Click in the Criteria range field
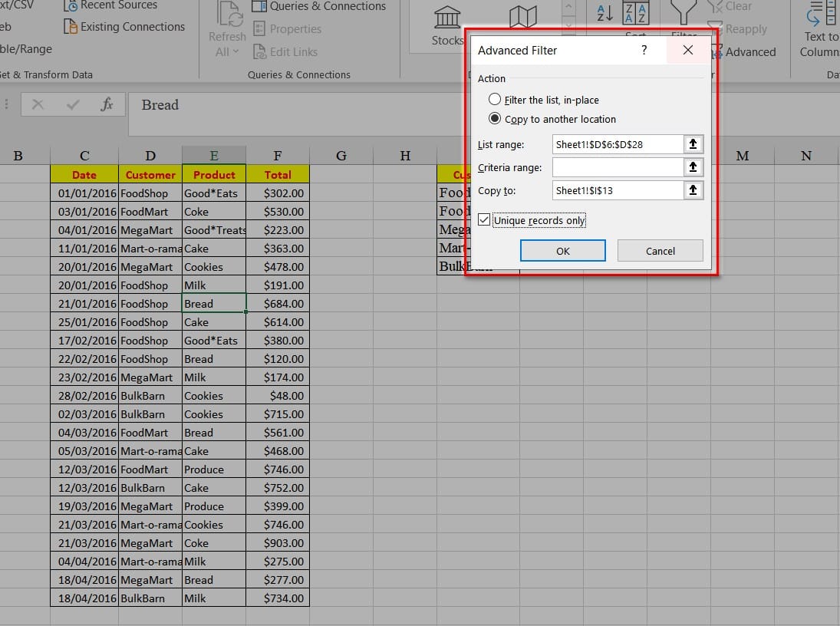The width and height of the screenshot is (840, 626). pyautogui.click(x=617, y=167)
